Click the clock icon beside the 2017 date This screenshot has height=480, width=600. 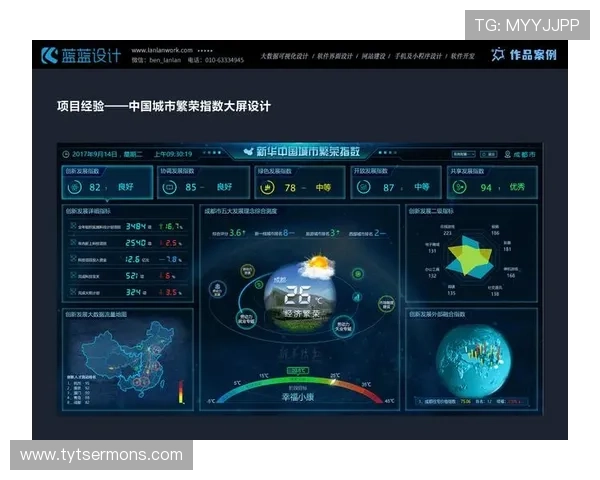(x=66, y=154)
